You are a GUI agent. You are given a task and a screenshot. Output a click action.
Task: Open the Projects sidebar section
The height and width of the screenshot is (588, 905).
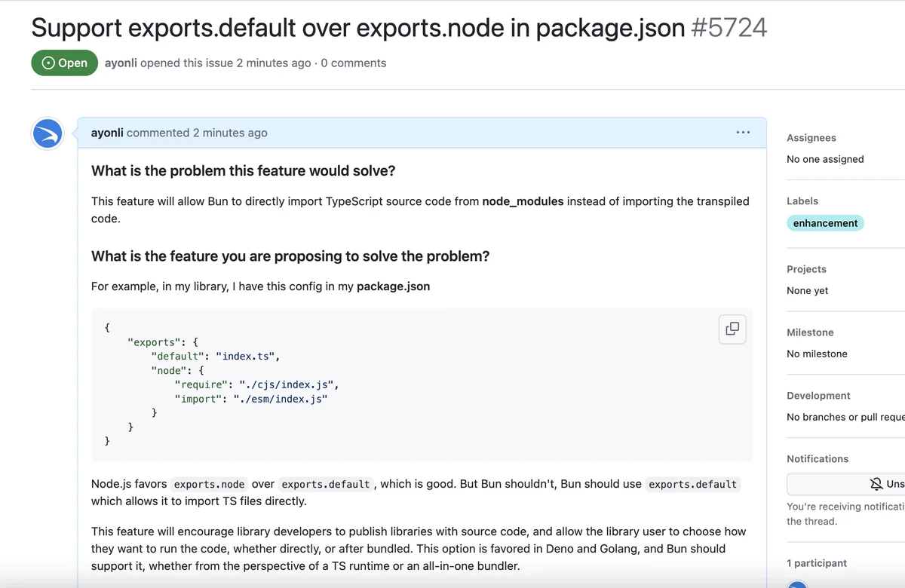(x=806, y=269)
